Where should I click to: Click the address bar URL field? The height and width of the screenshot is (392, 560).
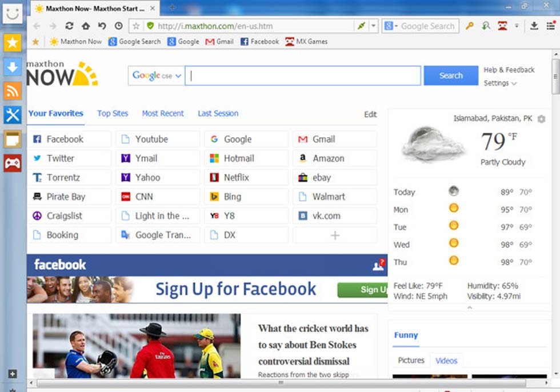click(x=254, y=26)
